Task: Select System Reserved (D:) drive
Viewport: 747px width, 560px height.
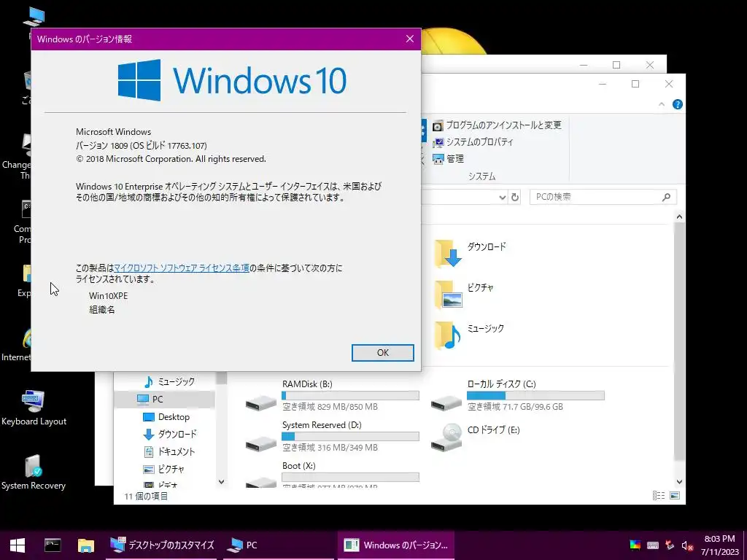Action: pyautogui.click(x=332, y=437)
